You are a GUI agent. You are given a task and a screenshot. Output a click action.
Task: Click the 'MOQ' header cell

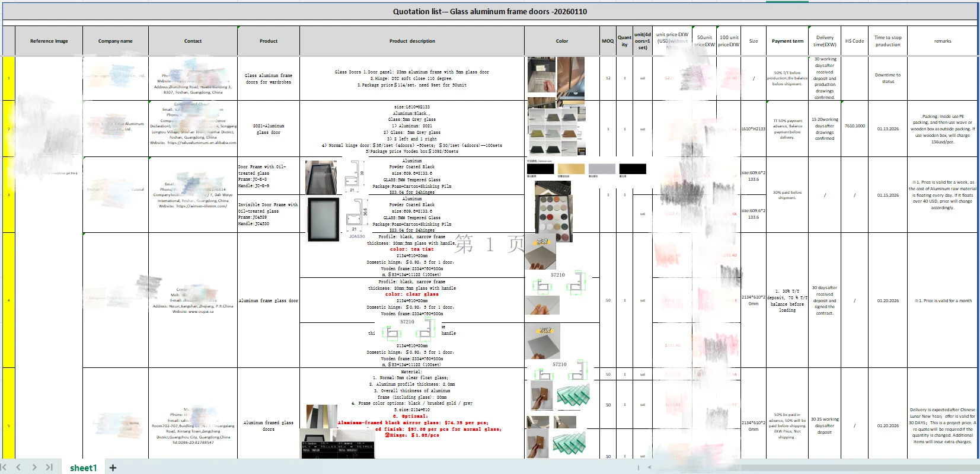point(608,41)
